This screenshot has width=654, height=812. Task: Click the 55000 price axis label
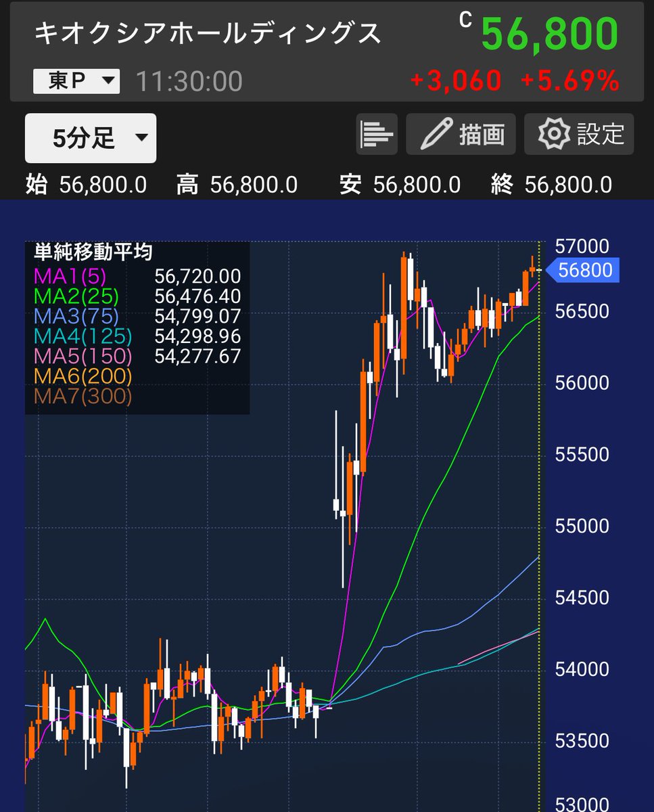pos(582,526)
